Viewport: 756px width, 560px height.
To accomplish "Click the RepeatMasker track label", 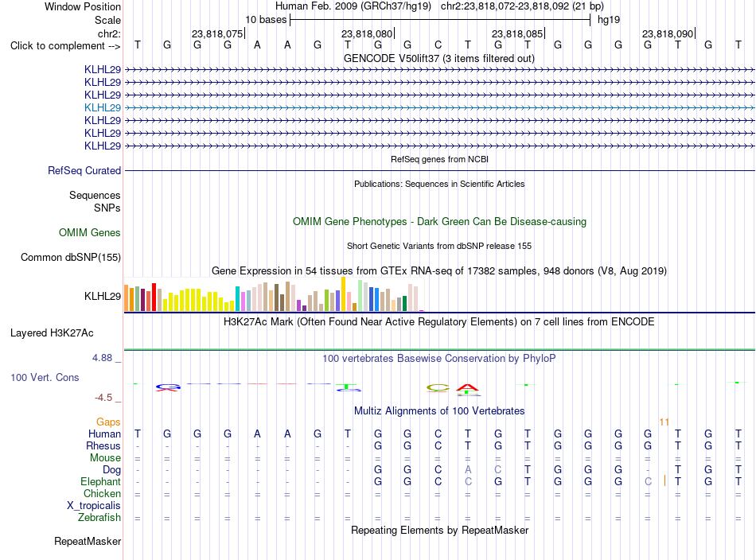I will click(88, 541).
